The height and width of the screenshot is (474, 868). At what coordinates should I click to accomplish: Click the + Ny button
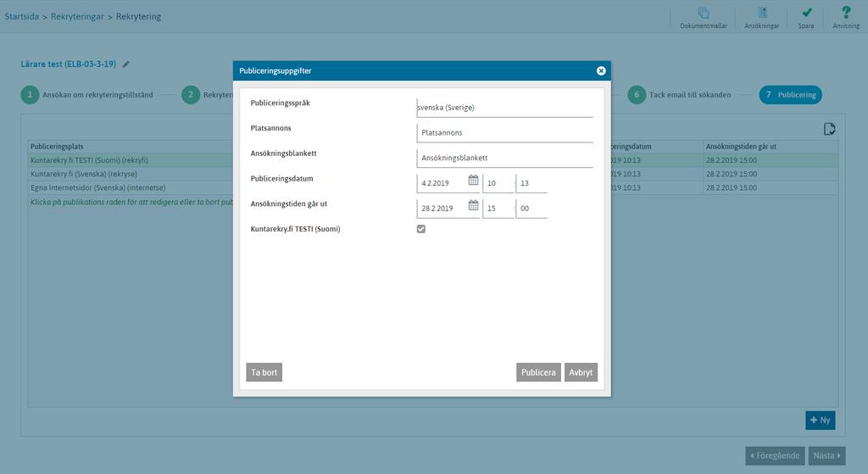pyautogui.click(x=821, y=421)
